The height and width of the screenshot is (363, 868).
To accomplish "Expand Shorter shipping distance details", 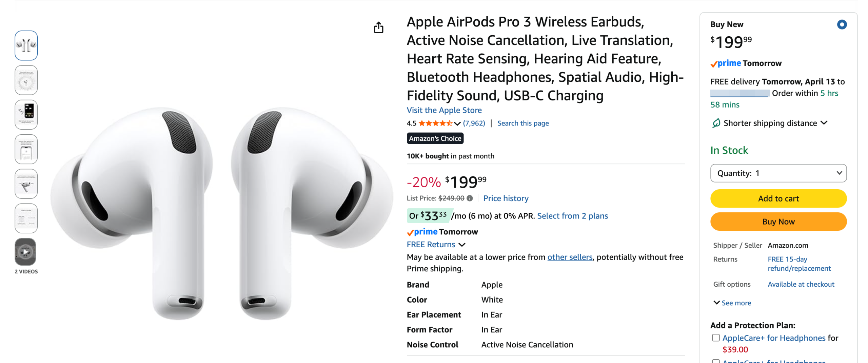I will 824,123.
